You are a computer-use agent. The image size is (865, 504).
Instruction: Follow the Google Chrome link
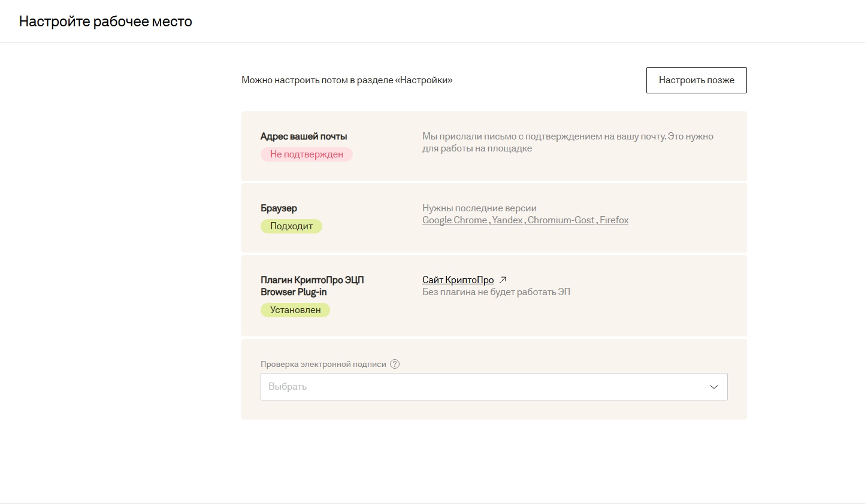click(x=455, y=220)
